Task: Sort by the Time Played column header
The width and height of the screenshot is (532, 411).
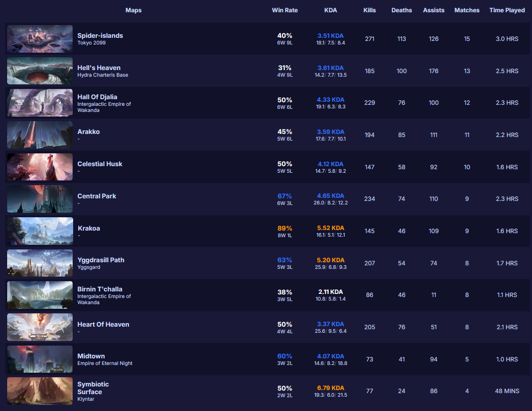Action: click(507, 10)
